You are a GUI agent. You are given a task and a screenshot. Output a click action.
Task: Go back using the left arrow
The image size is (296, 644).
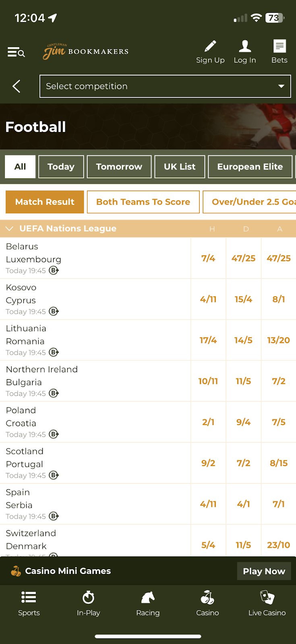(17, 86)
